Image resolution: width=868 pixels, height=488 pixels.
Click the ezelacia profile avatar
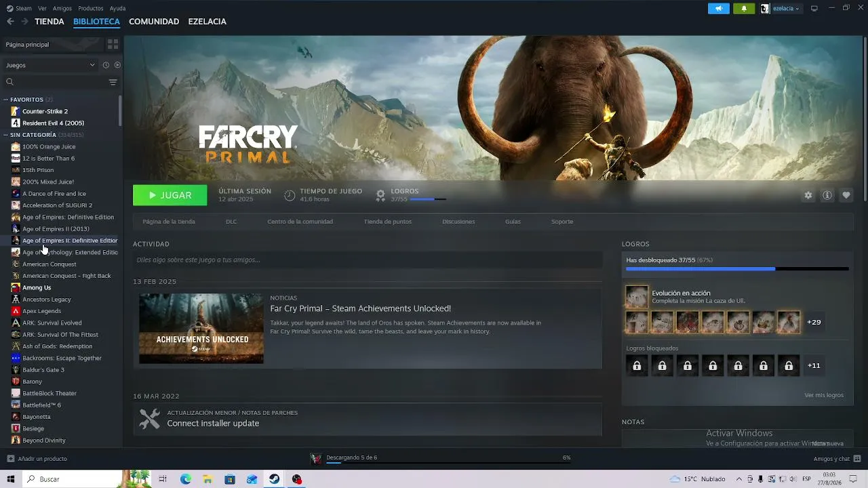765,8
